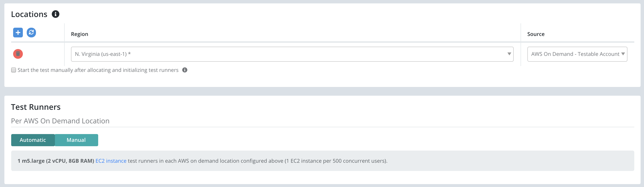Click the Source dropdown arrow
The image size is (644, 187).
(x=623, y=54)
